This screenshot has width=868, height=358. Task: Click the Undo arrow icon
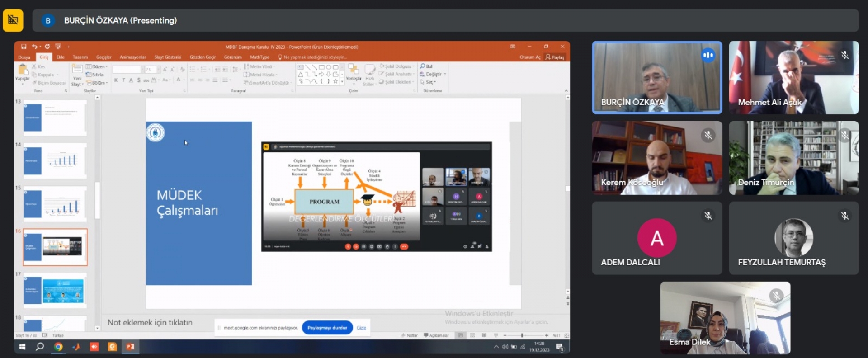[34, 47]
